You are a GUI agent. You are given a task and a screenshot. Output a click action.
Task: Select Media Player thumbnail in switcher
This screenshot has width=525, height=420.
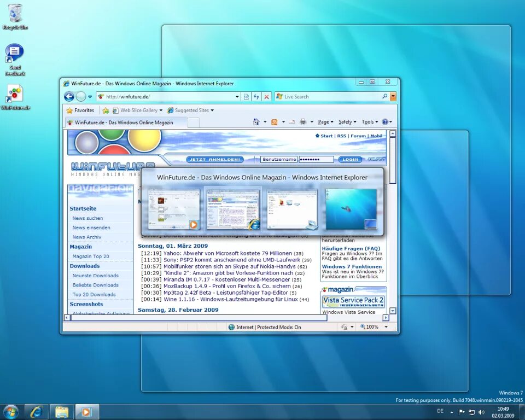click(174, 209)
